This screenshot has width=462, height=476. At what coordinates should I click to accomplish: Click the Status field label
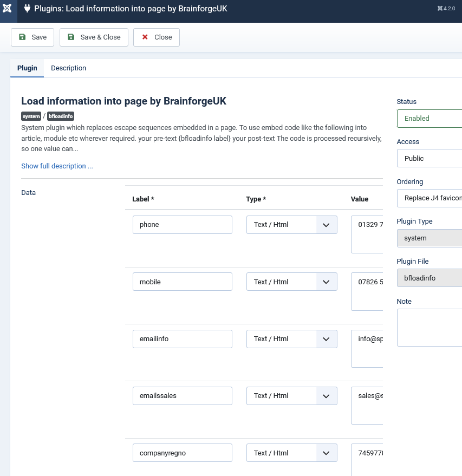pos(406,102)
